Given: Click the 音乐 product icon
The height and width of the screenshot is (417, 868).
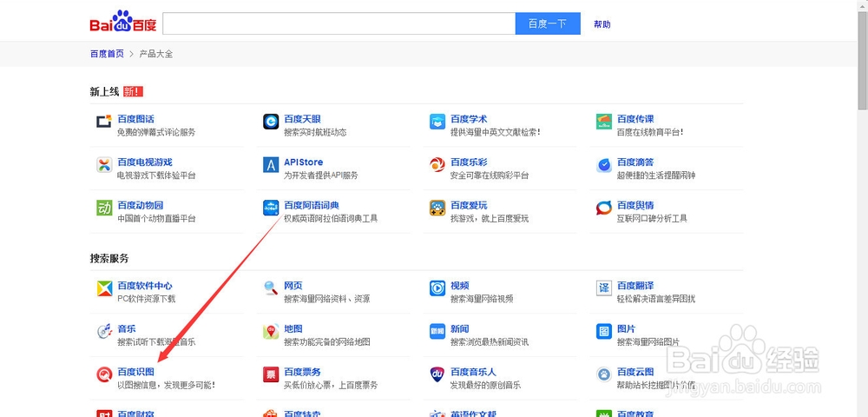Looking at the screenshot, I should (104, 332).
